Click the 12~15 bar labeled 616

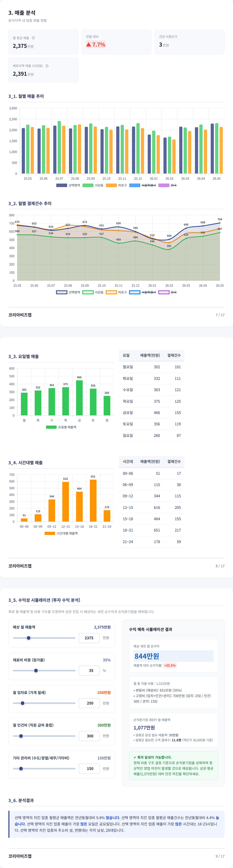[x=66, y=502]
